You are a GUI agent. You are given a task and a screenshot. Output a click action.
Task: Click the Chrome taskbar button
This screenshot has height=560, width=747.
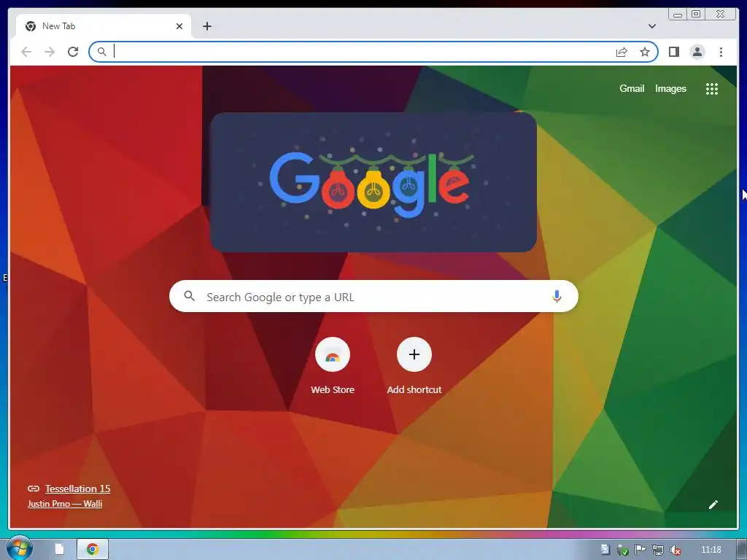tap(93, 550)
